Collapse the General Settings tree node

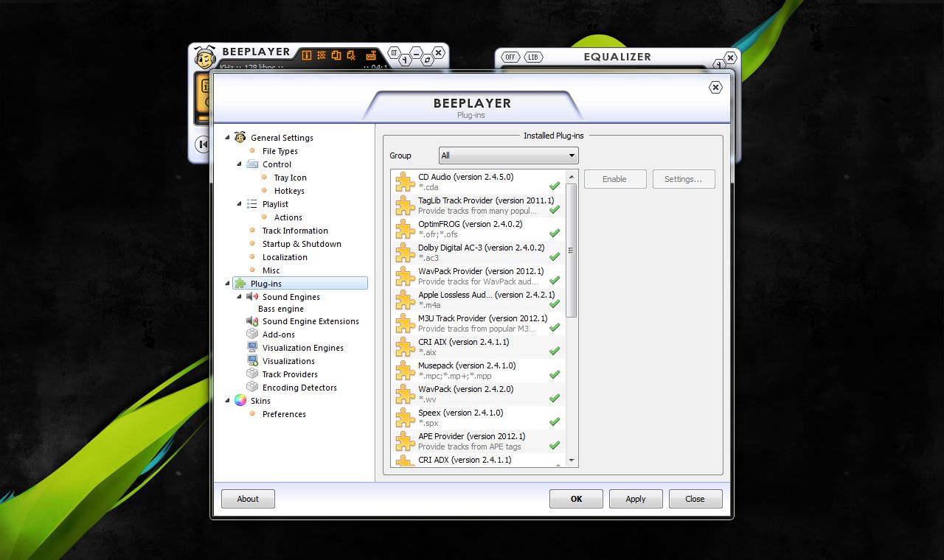(227, 138)
